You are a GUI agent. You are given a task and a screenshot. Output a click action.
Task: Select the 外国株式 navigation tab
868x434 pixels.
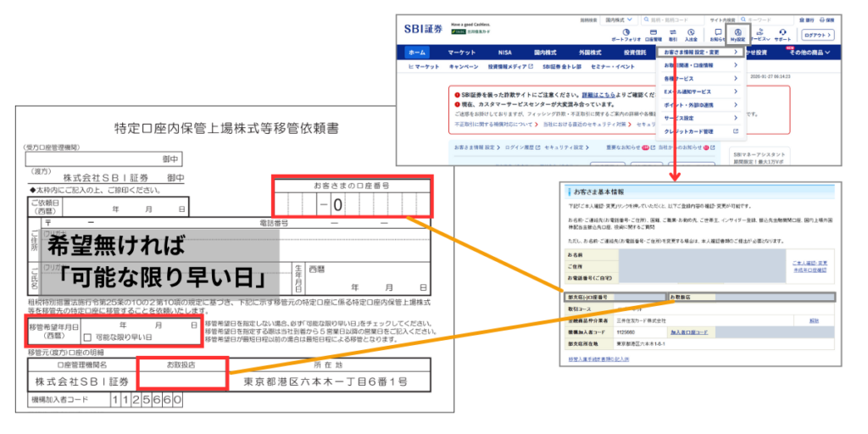pos(590,53)
